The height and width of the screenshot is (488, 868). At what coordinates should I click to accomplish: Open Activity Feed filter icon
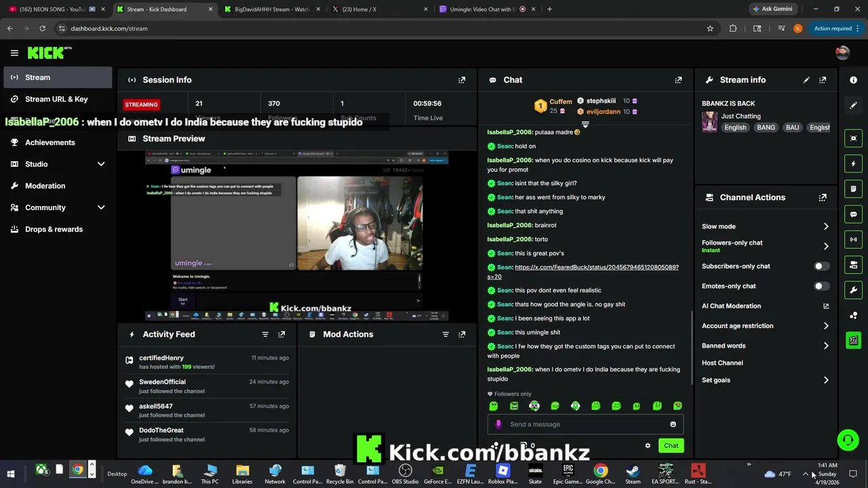265,334
